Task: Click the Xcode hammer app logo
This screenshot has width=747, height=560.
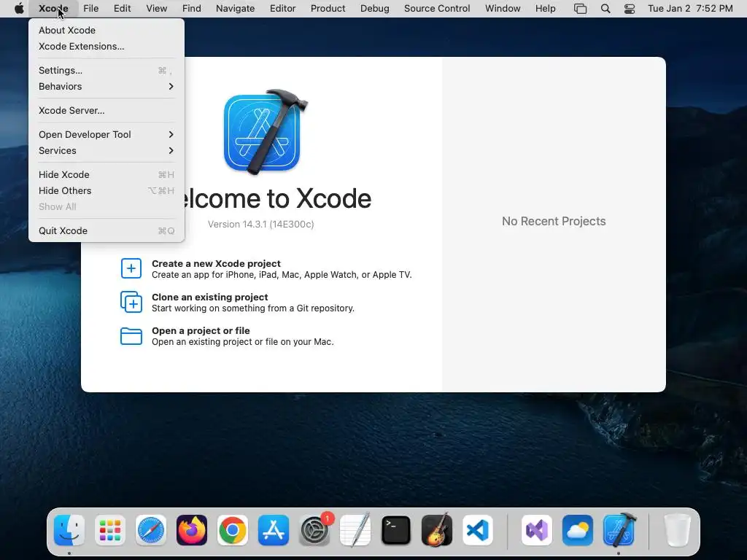Action: pyautogui.click(x=266, y=131)
